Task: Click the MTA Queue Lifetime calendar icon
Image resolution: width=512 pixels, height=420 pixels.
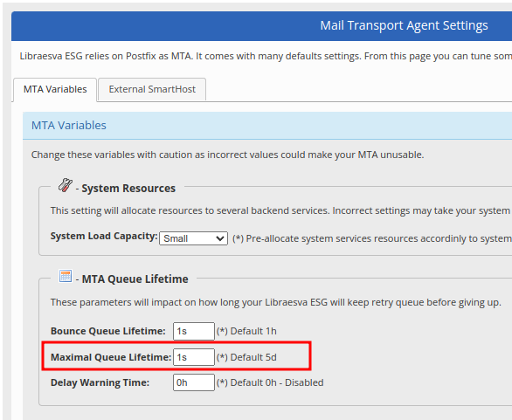Action: click(66, 276)
